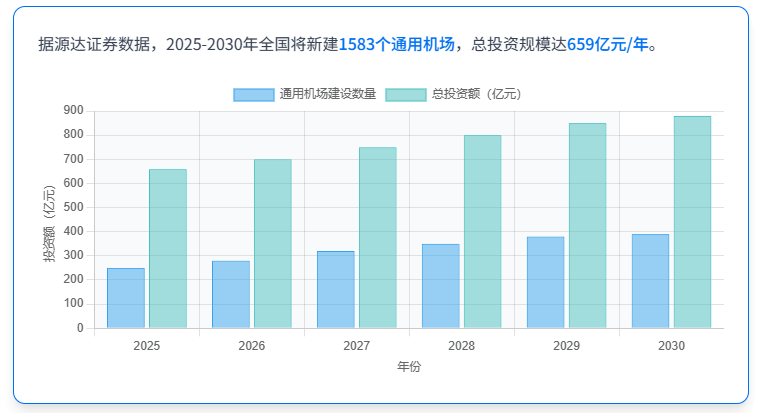Click the x-axis label 2030
The width and height of the screenshot is (764, 413).
pos(671,346)
